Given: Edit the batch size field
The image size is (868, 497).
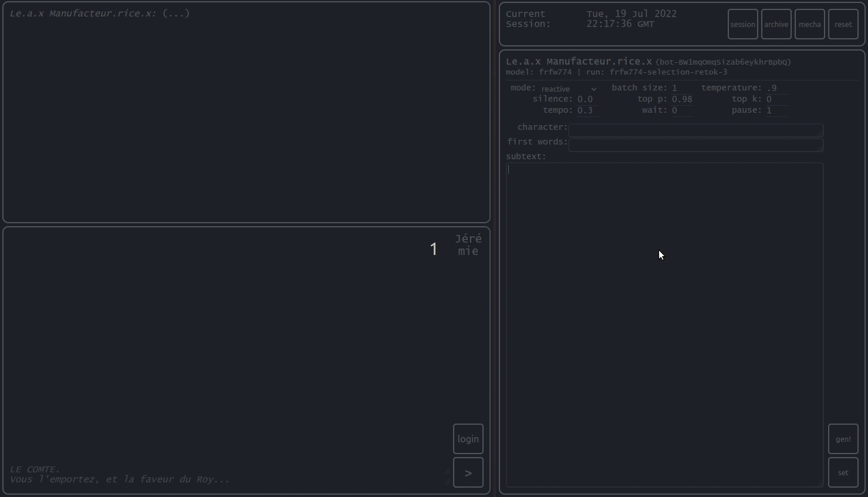Looking at the screenshot, I should coord(681,88).
